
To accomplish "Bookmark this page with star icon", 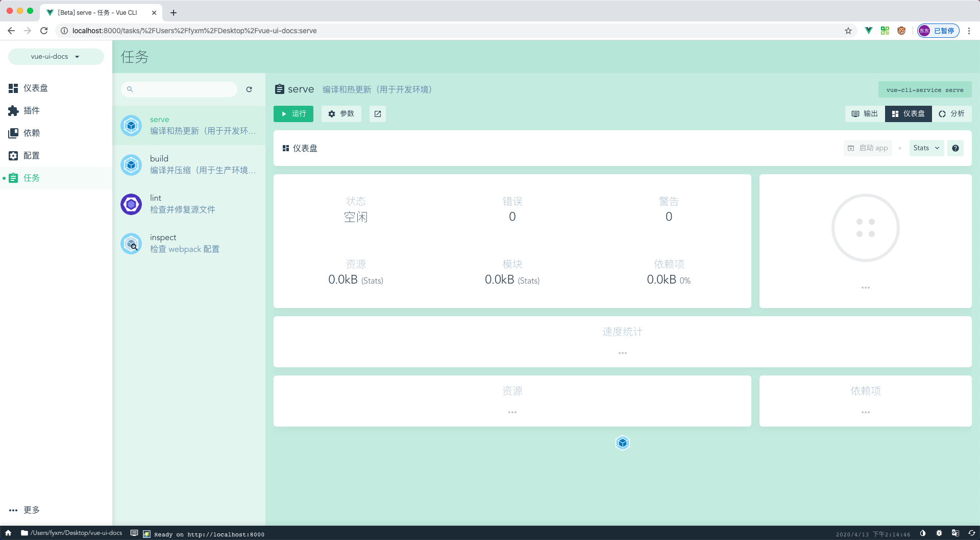I will point(848,31).
